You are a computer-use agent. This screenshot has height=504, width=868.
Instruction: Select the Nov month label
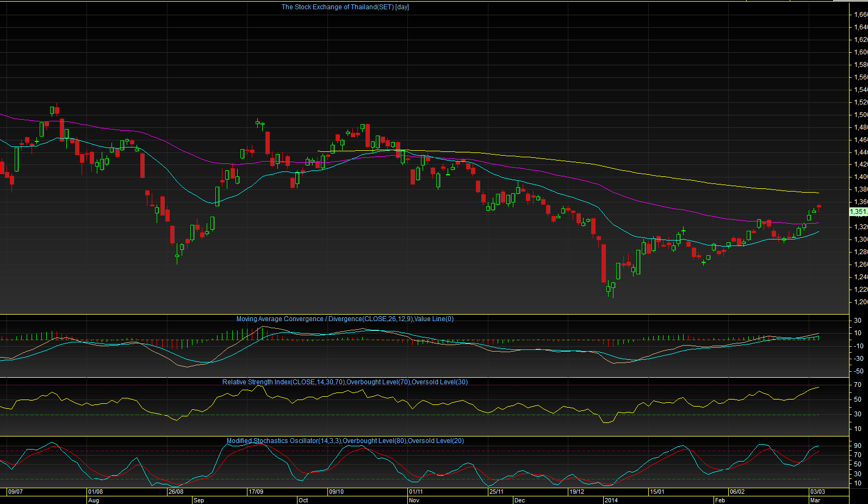pos(414,500)
